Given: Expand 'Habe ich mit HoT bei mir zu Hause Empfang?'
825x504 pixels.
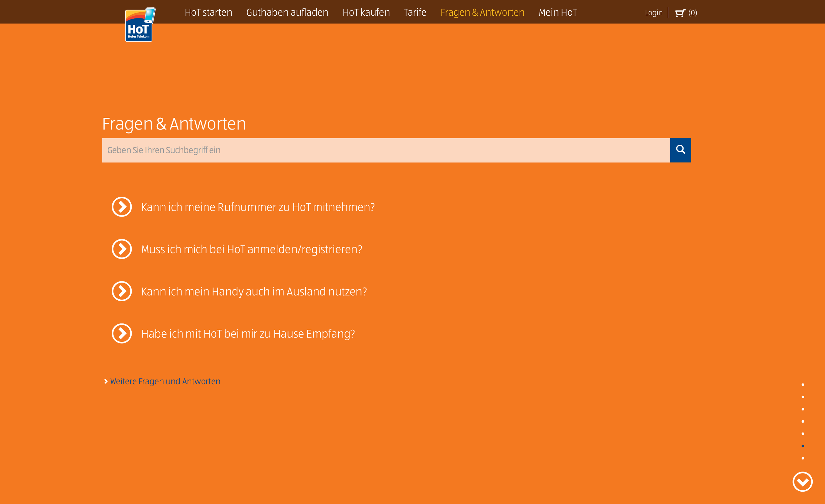Looking at the screenshot, I should tap(248, 334).
